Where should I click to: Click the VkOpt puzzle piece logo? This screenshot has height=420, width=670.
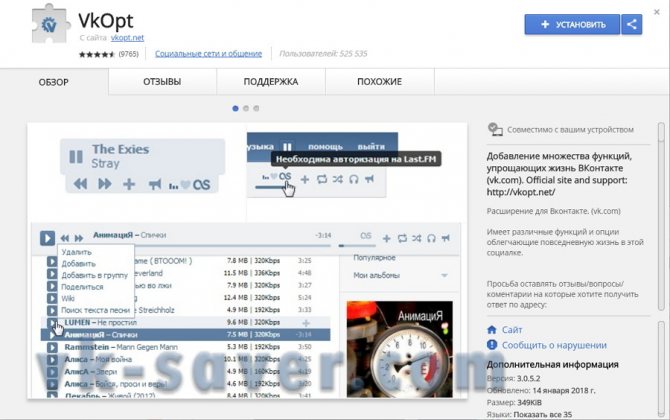coord(50,24)
